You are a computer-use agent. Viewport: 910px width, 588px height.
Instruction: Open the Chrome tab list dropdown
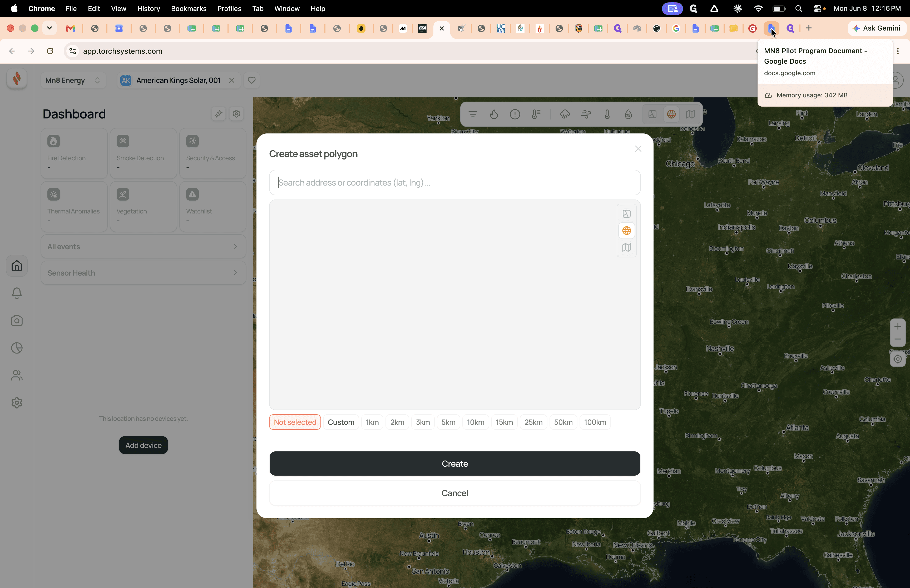49,28
